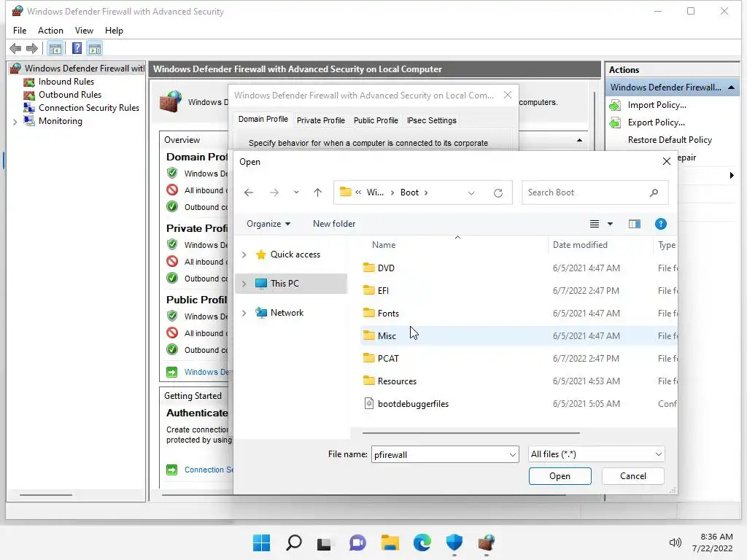Click the File name input field
The image size is (747, 560).
tap(438, 454)
